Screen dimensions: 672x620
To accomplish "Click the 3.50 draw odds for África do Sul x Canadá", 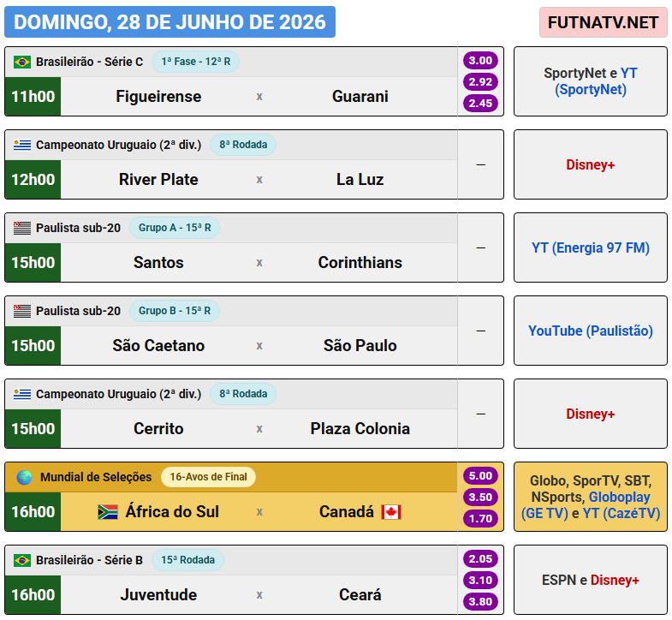I will (x=480, y=498).
